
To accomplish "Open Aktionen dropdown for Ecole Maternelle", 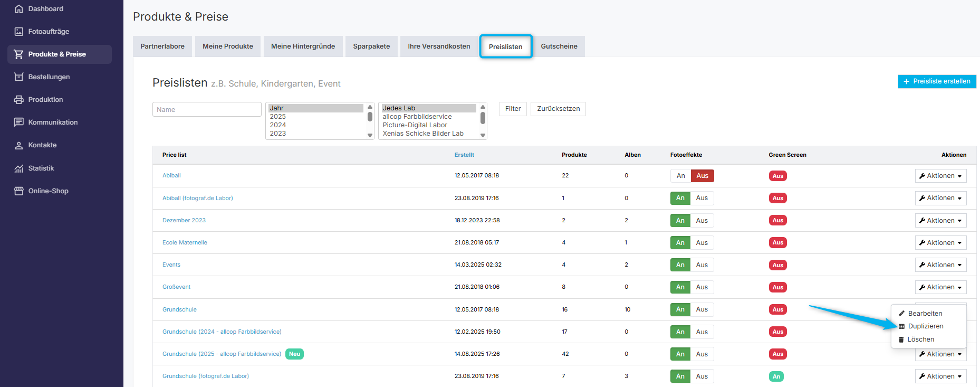I will 940,243.
